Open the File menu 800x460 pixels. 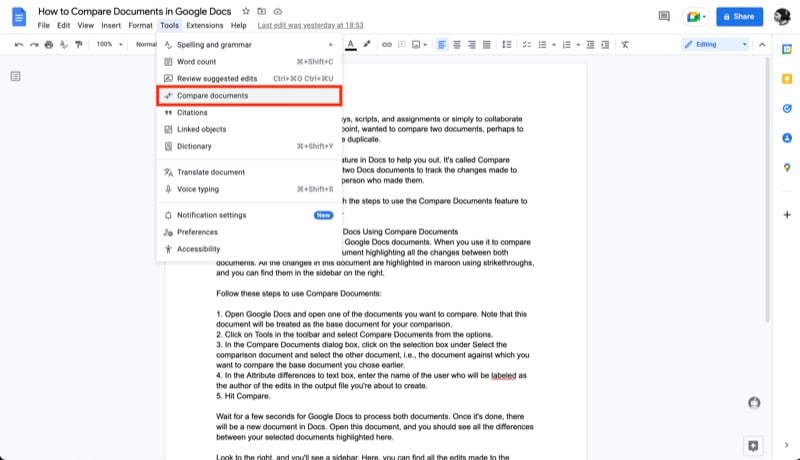click(43, 25)
